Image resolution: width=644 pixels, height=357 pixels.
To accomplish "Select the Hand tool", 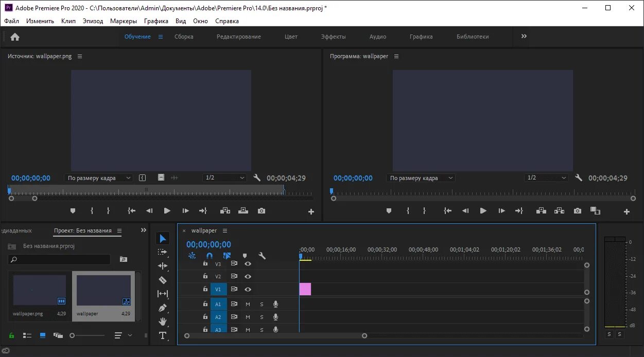I will (163, 322).
